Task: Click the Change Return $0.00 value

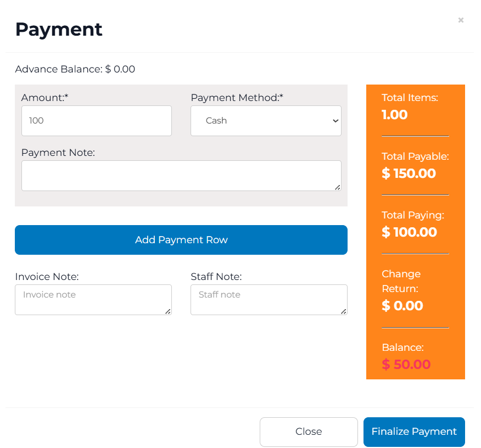Action: pyautogui.click(x=402, y=306)
